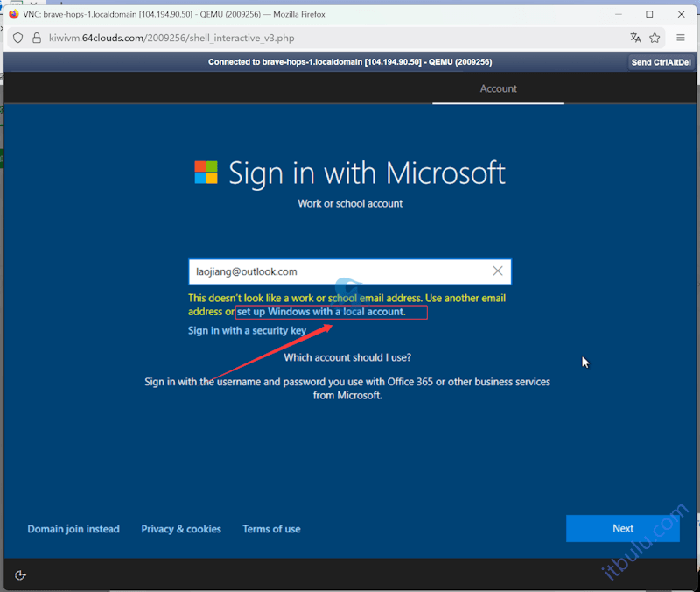Screen dimensions: 700x592
Task: Bookmark this page with the star icon
Action: pos(654,38)
